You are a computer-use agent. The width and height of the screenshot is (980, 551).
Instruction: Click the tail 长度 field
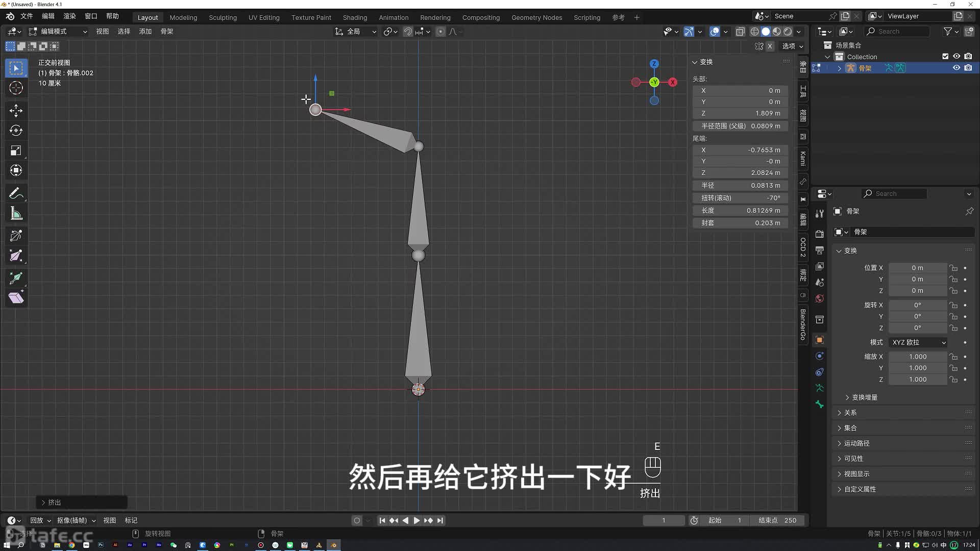point(740,211)
